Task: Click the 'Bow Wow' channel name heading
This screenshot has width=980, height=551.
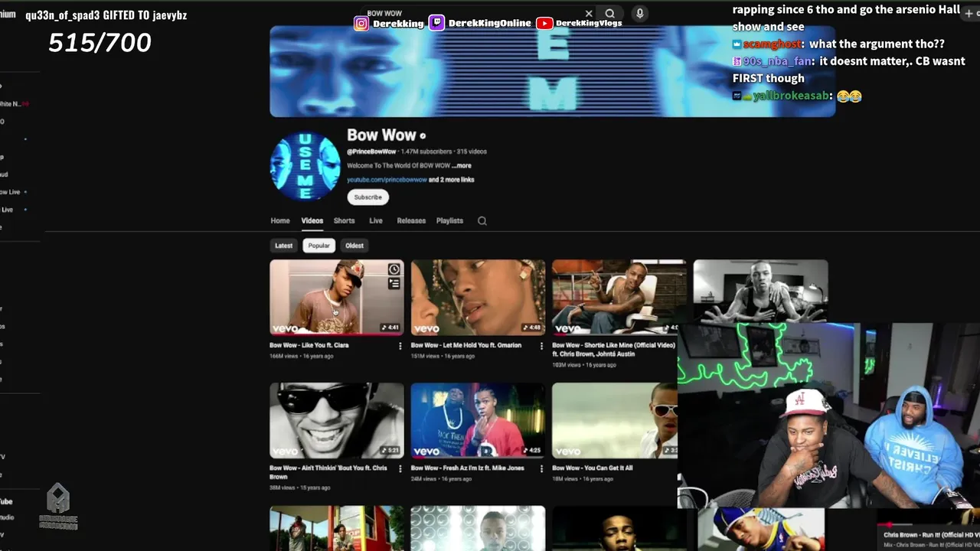Action: click(381, 135)
